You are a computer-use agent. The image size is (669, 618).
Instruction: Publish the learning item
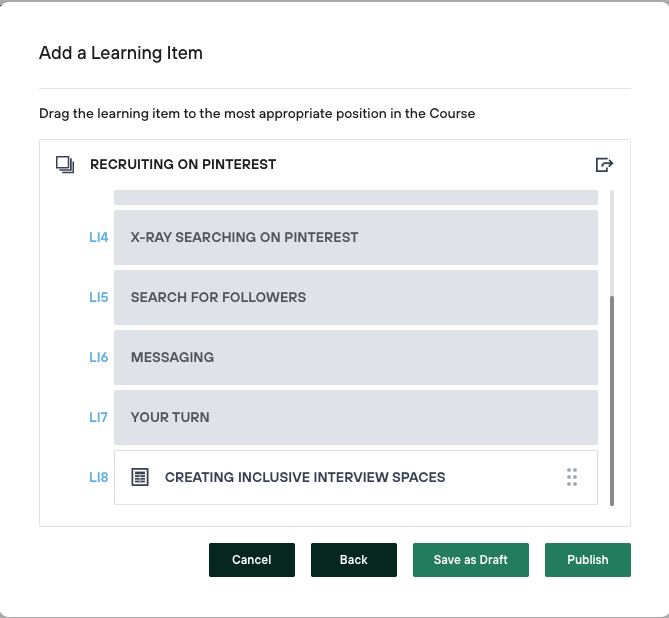click(587, 560)
